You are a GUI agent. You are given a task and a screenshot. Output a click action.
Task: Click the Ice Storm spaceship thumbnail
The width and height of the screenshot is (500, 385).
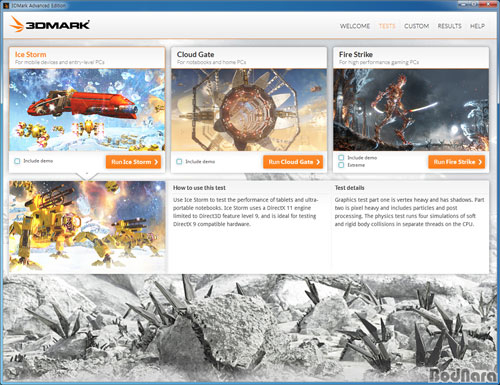tap(87, 110)
